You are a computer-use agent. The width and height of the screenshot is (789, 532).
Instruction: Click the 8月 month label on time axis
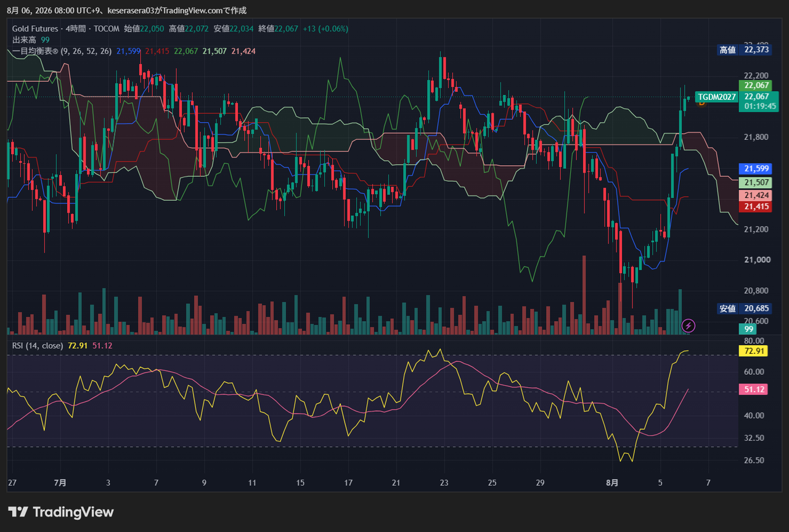(612, 483)
